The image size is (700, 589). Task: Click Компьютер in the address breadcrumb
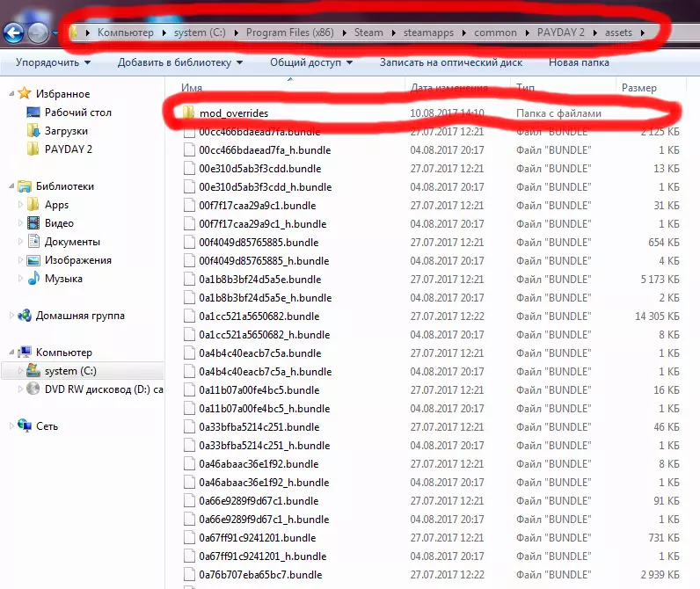[126, 33]
